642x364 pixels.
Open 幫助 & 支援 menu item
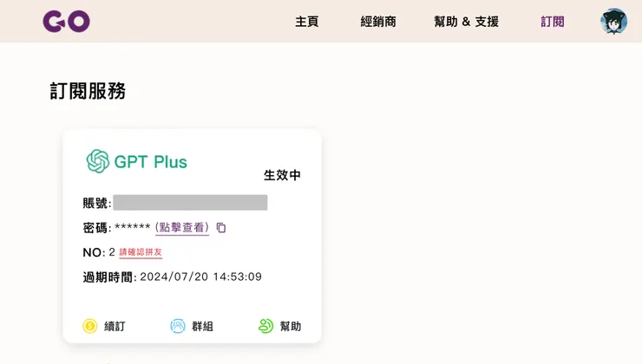pos(466,22)
